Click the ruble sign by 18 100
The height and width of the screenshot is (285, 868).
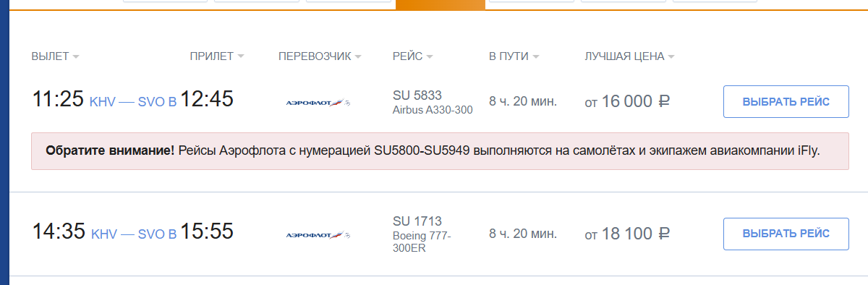click(x=664, y=234)
